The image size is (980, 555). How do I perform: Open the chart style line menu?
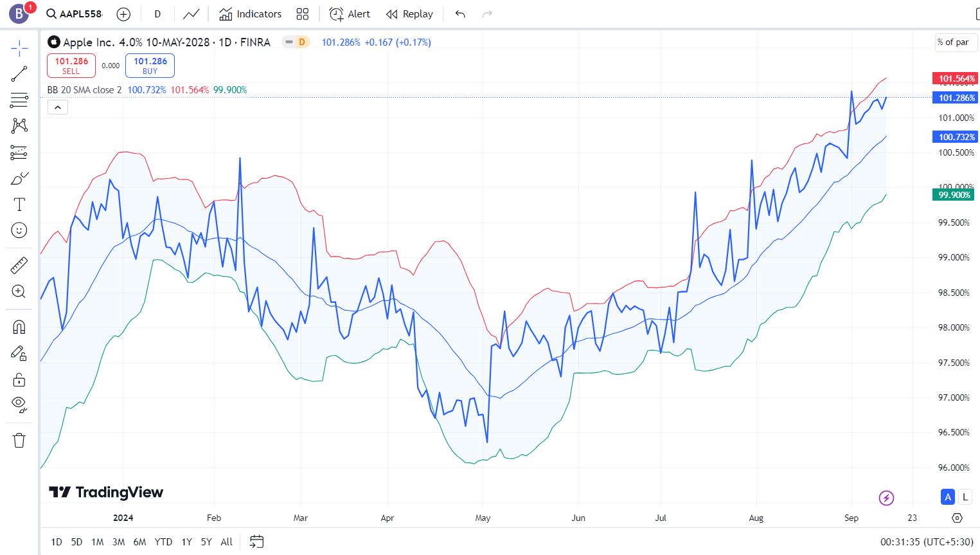pos(192,14)
